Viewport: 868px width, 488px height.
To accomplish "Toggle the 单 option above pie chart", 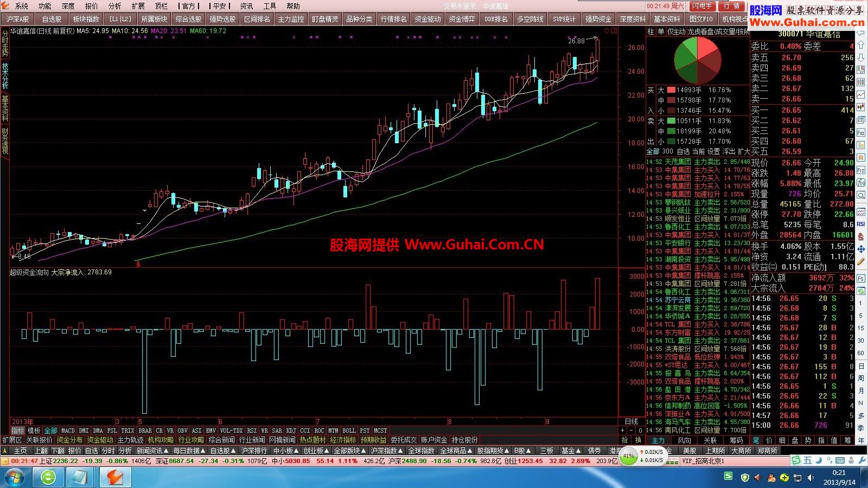I will (x=661, y=32).
